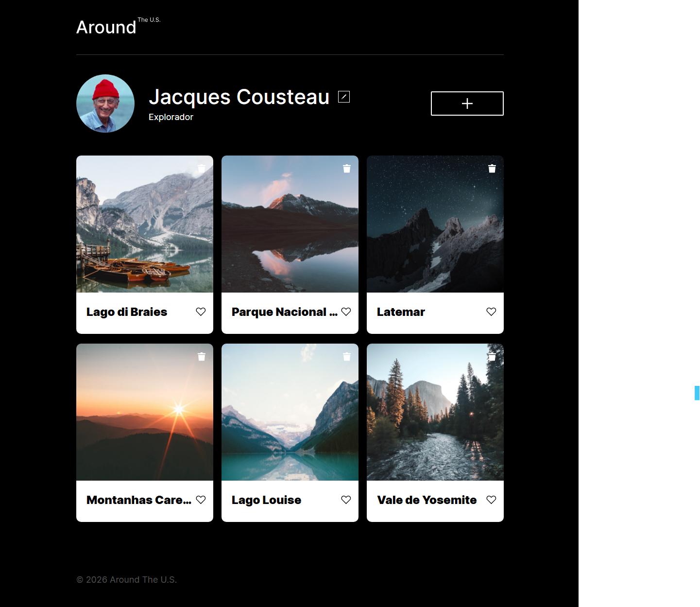Open the Lago di Braies photo
This screenshot has height=607, width=700.
[145, 228]
